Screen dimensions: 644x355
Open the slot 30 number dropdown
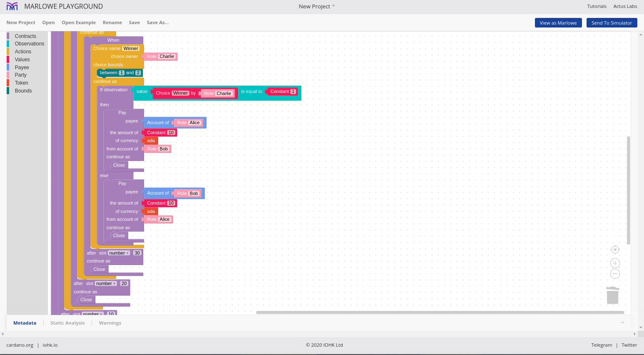point(119,253)
